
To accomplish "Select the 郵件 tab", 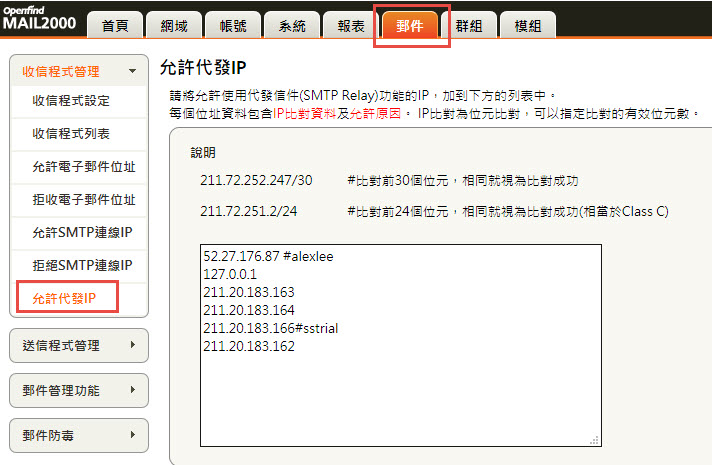I will (410, 25).
